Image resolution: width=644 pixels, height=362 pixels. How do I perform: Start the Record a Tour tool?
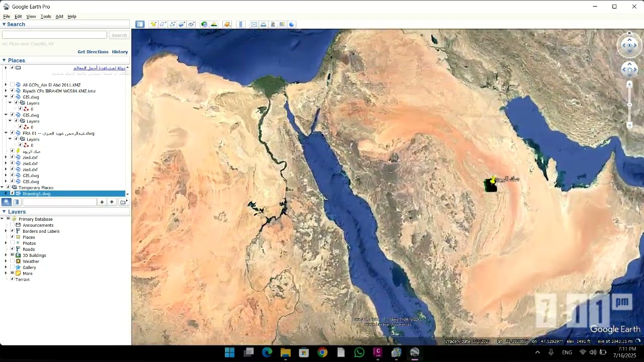click(x=191, y=24)
